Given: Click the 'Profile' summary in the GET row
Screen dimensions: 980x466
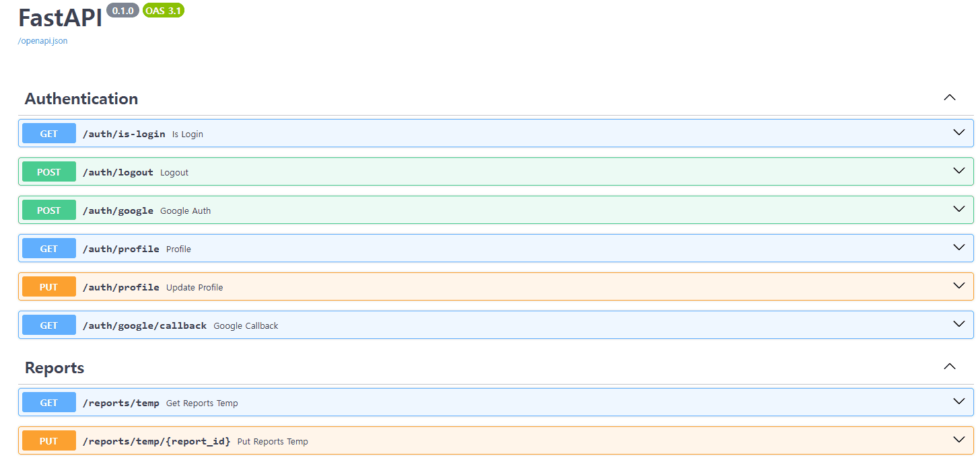Looking at the screenshot, I should 178,249.
